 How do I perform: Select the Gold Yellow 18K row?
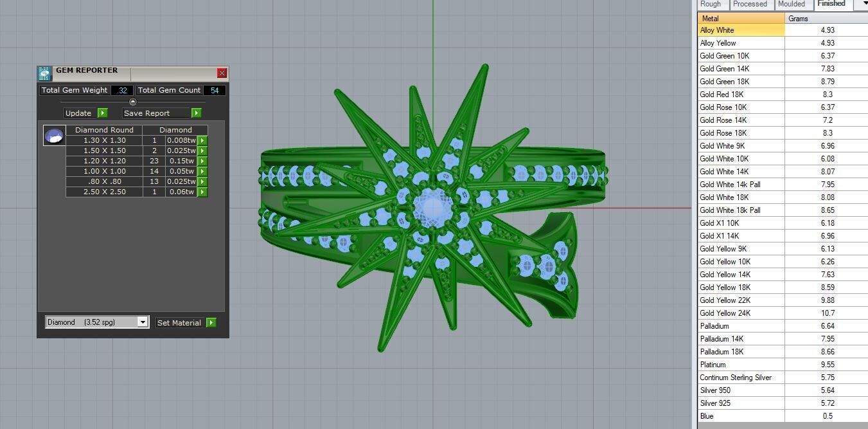[783, 288]
